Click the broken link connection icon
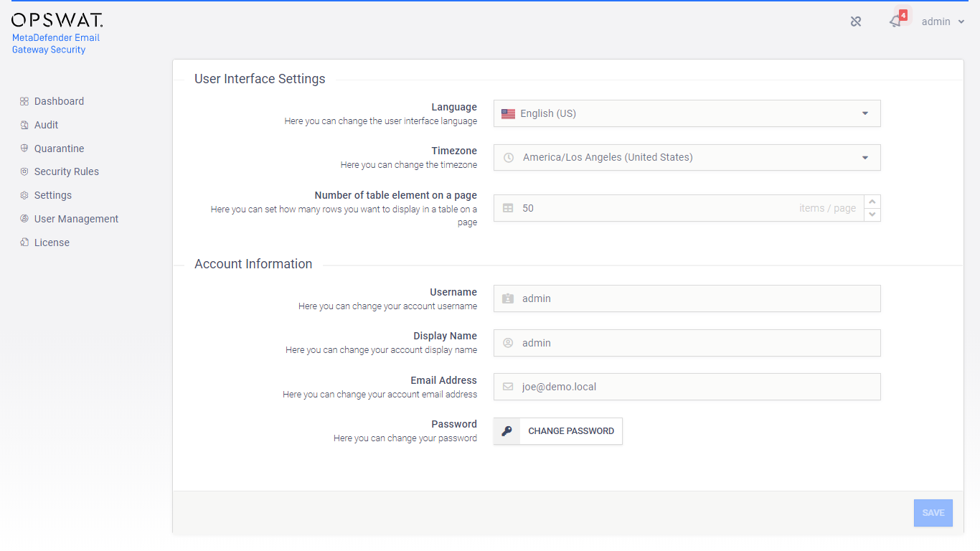The height and width of the screenshot is (551, 980). pos(856,22)
